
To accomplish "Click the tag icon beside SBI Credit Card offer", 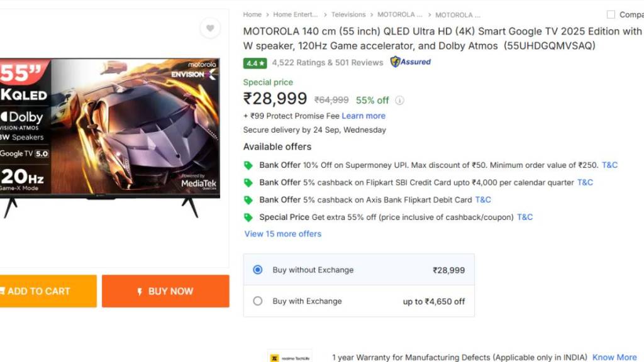I will click(248, 183).
